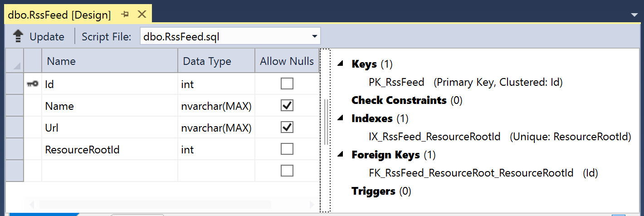Collapse the Indexes section
This screenshot has width=644, height=216.
(341, 118)
